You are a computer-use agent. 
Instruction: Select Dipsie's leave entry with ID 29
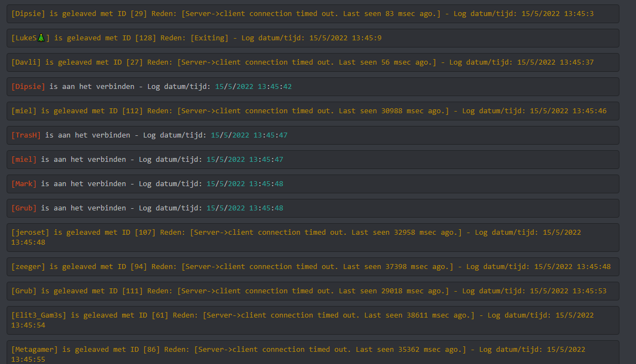(x=312, y=14)
